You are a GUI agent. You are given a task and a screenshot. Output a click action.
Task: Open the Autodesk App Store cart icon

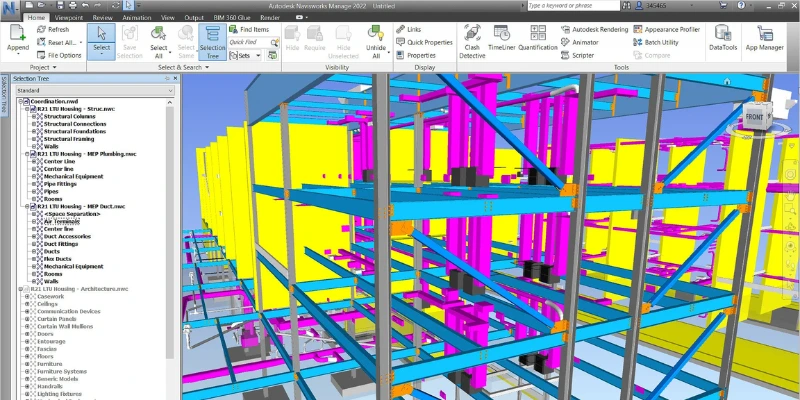tap(723, 6)
